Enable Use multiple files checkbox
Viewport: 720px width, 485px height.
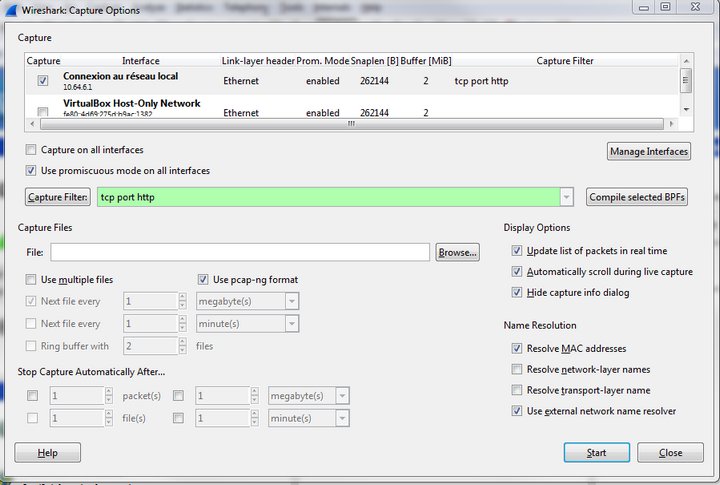coord(33,279)
